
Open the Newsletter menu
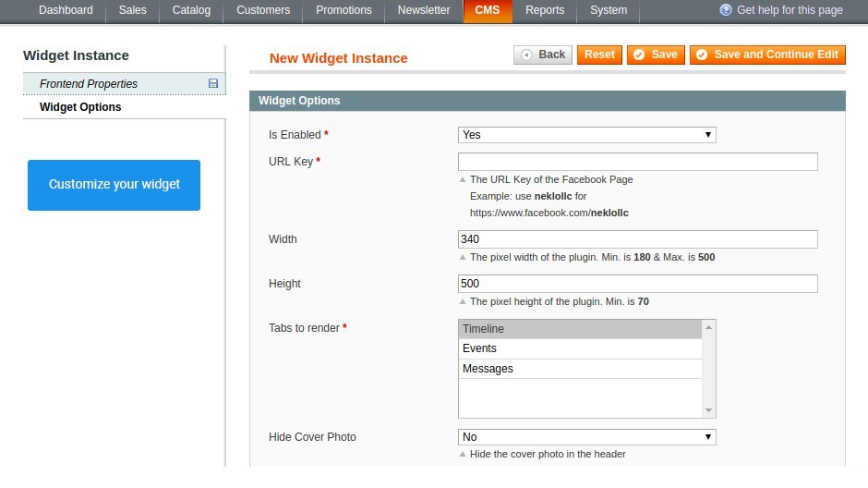click(x=424, y=10)
